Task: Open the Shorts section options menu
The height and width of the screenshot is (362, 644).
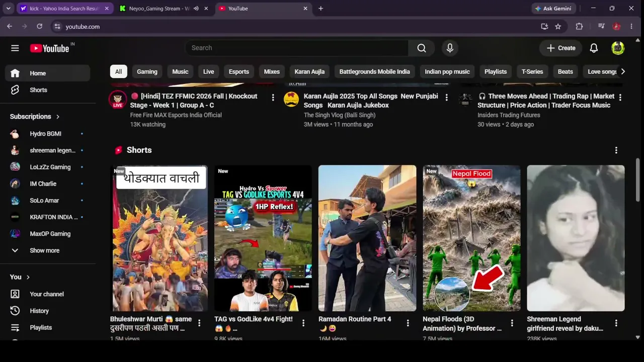Action: point(616,150)
